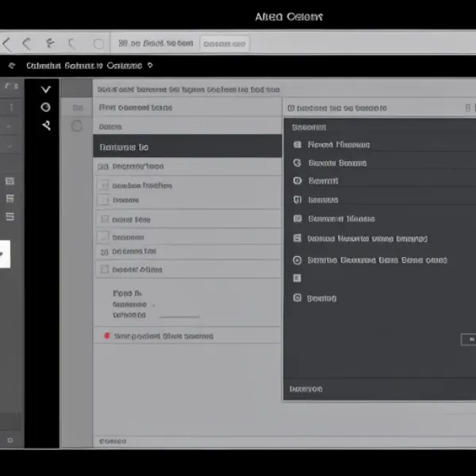Click the first back arrow in top toolbar
The image size is (476, 476).
[7, 44]
